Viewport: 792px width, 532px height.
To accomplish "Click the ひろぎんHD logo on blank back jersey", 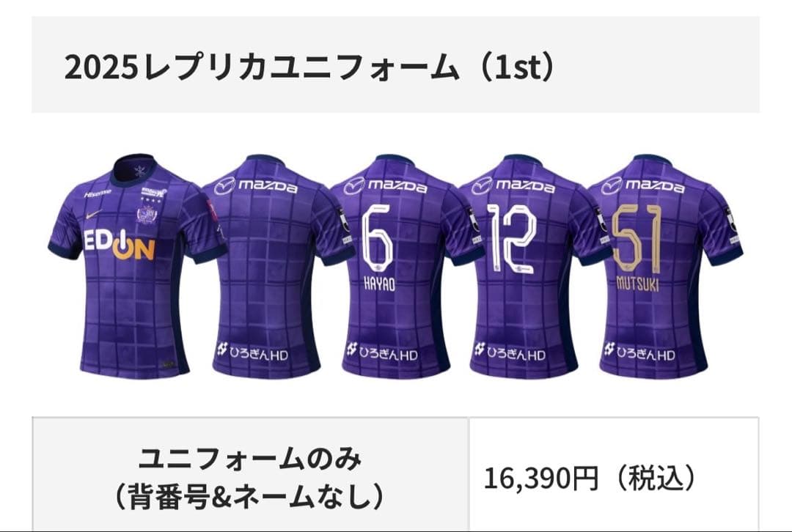I will pyautogui.click(x=252, y=351).
